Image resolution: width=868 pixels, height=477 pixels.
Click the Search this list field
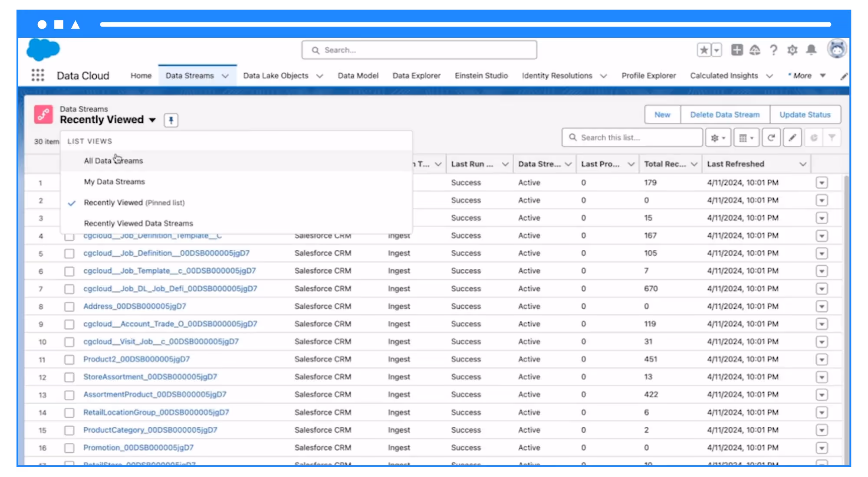tap(632, 138)
